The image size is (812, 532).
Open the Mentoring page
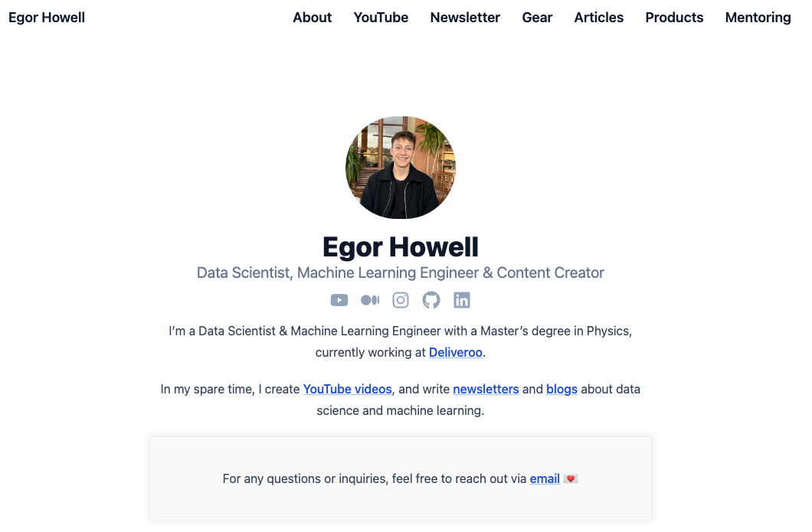coord(758,18)
